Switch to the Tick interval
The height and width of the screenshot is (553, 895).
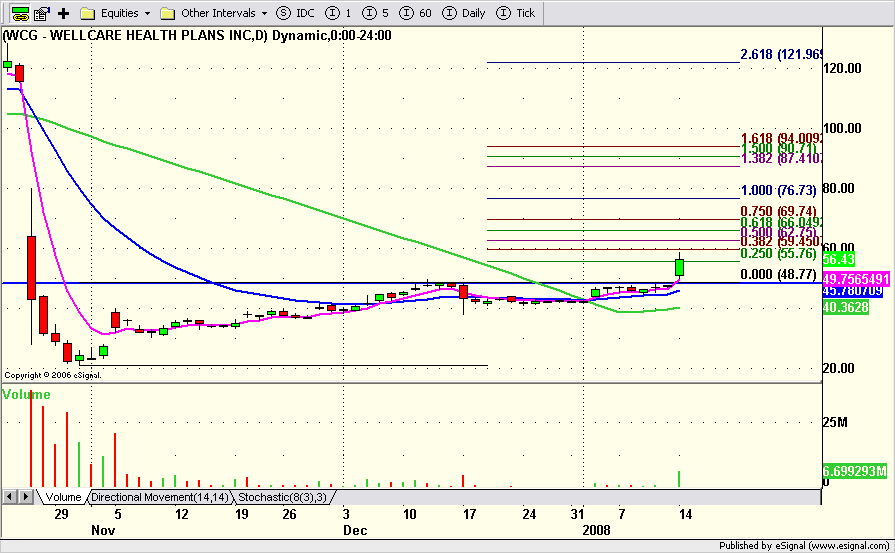coord(515,13)
